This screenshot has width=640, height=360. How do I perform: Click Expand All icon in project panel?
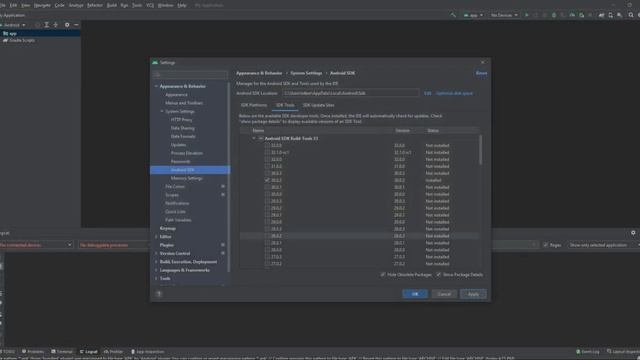(47, 25)
